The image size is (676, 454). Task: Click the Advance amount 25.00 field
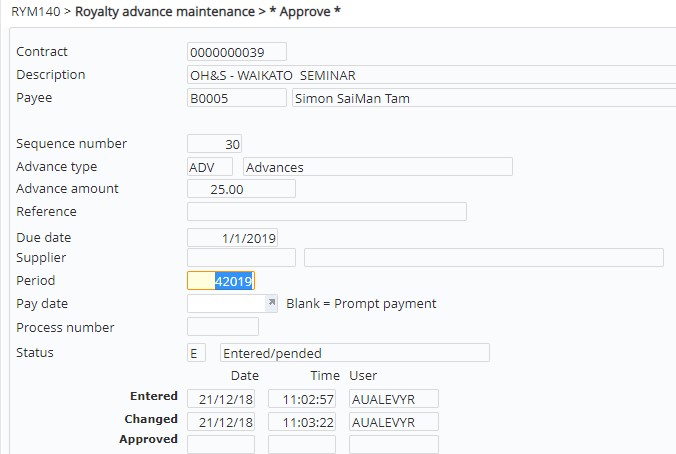tap(241, 189)
